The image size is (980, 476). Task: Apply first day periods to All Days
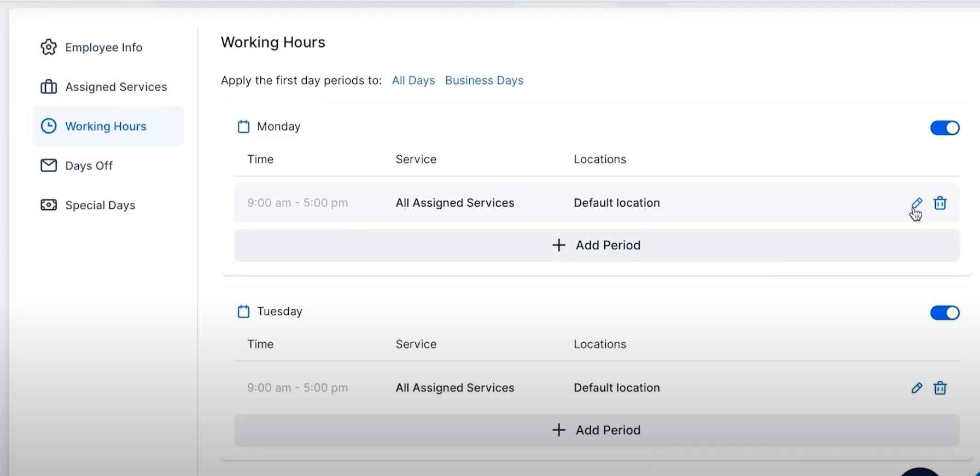pyautogui.click(x=413, y=80)
